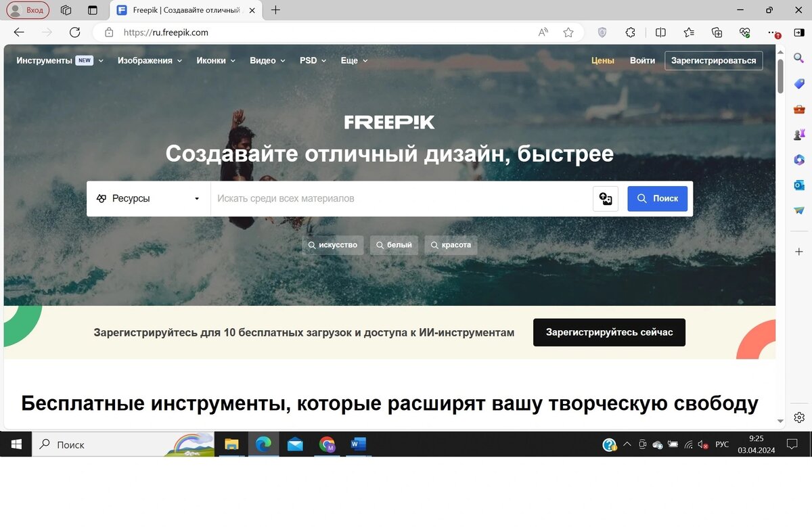Expand the Инструменты menu
Screen dimensions: 812x527
(60, 60)
